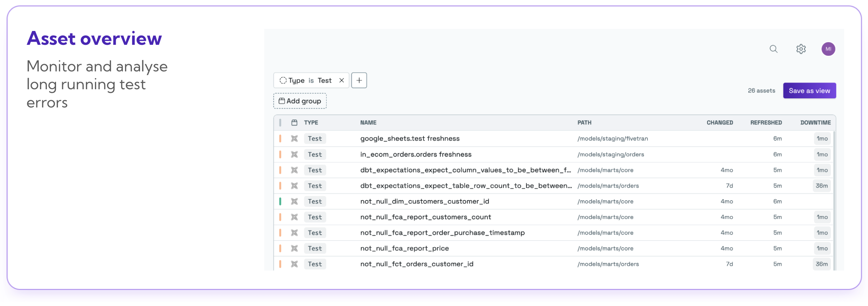Click path /models/staging/orders
Image resolution: width=868 pixels, height=306 pixels.
[x=611, y=154]
